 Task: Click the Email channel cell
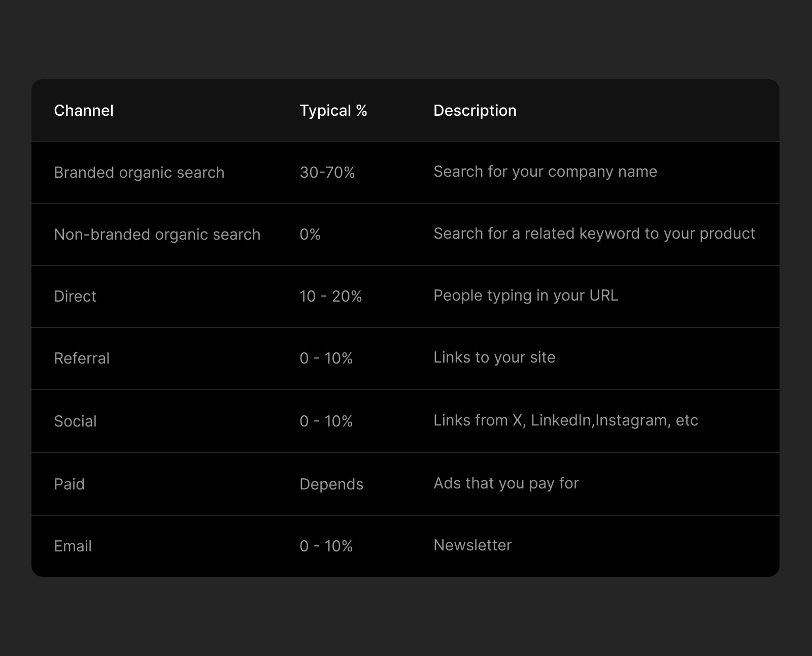(x=73, y=546)
